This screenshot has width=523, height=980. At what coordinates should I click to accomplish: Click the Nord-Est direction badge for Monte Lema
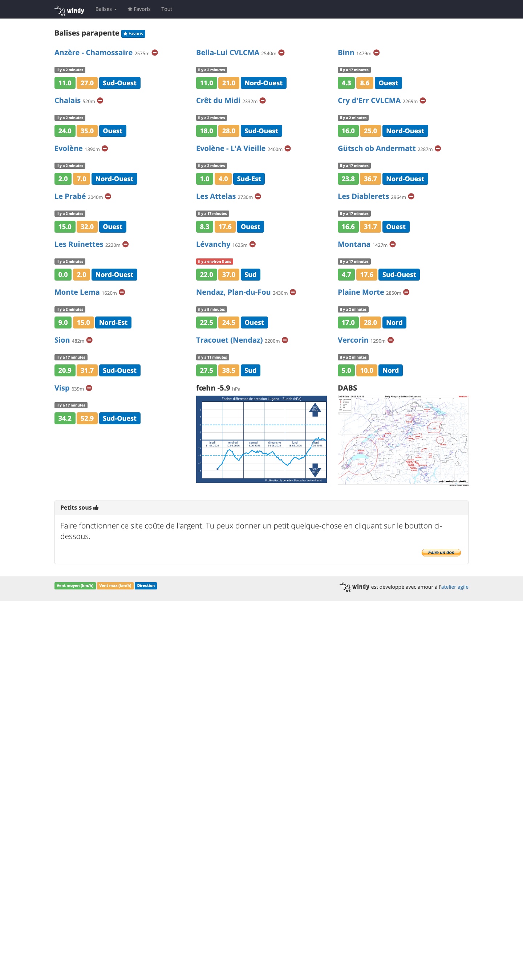click(113, 323)
